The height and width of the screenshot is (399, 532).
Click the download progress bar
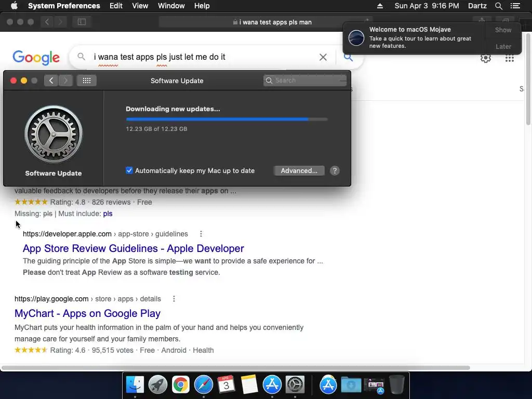(x=227, y=119)
